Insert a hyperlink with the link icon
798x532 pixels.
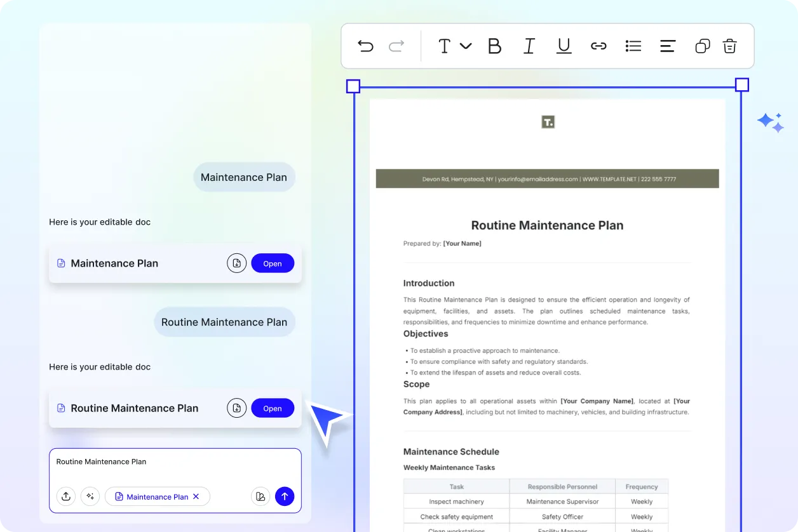pyautogui.click(x=598, y=46)
